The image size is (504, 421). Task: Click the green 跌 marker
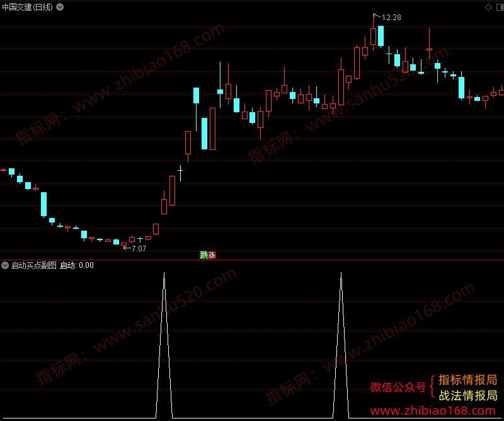(x=203, y=255)
